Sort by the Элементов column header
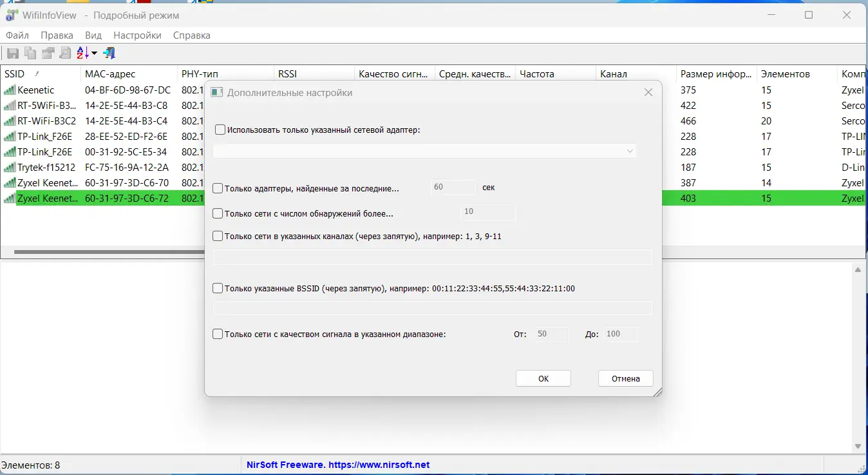Screen dimensions: 868x475 click(x=797, y=74)
